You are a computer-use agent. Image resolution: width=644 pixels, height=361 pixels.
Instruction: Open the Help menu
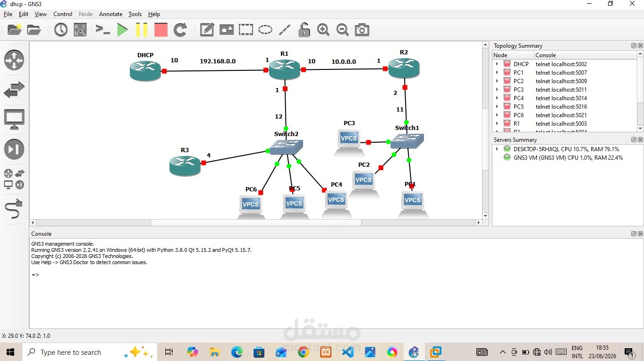[x=154, y=14]
